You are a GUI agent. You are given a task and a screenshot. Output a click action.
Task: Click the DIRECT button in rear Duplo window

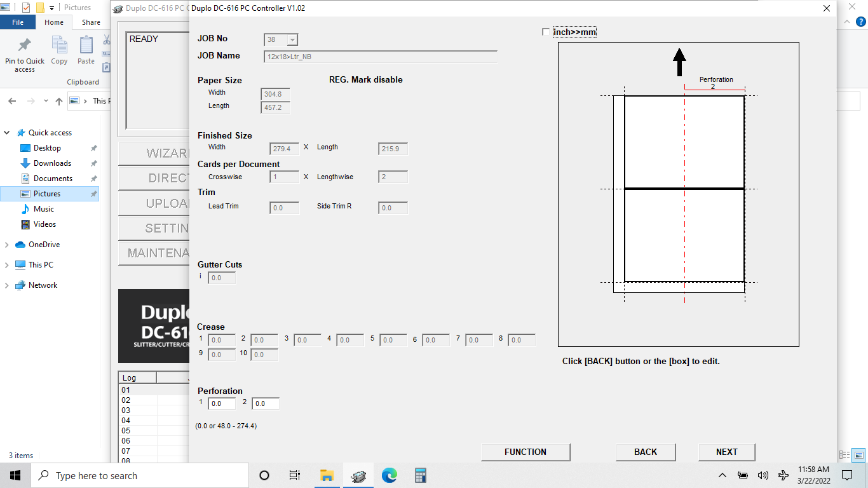(x=154, y=178)
